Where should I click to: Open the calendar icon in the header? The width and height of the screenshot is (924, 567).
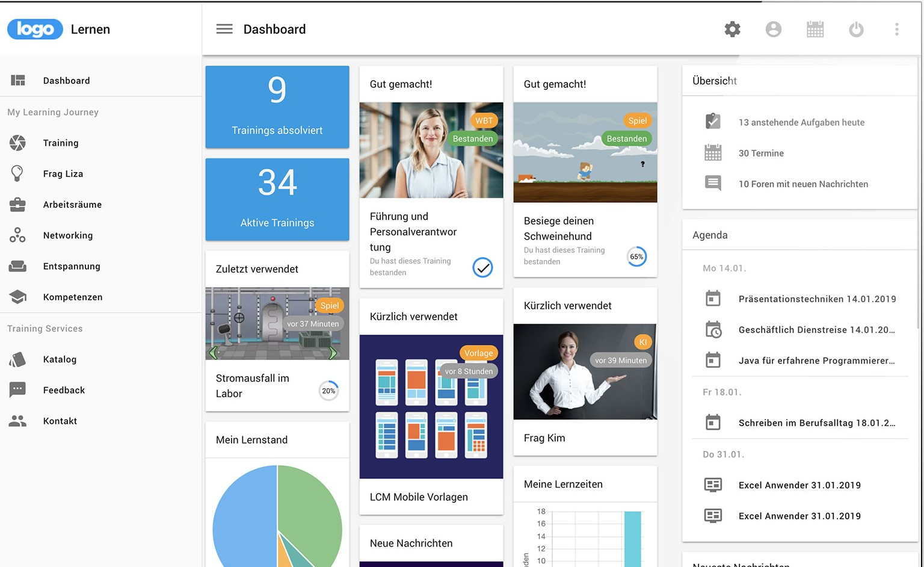(x=815, y=29)
